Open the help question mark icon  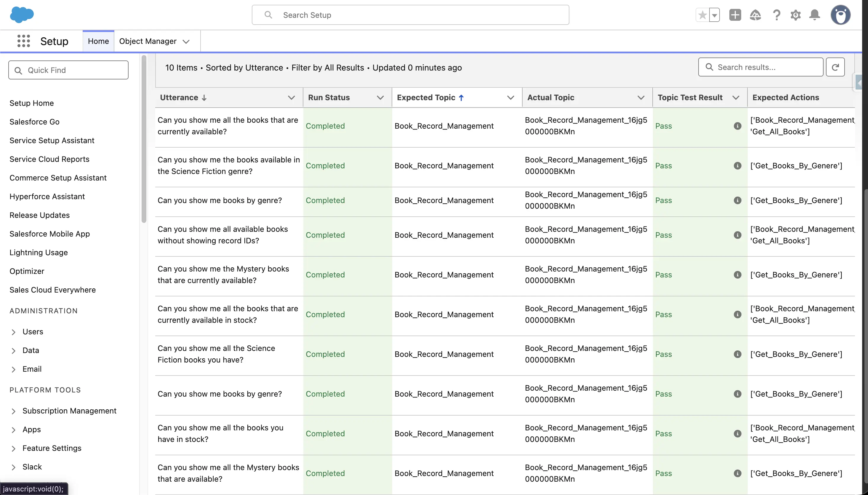click(x=776, y=15)
